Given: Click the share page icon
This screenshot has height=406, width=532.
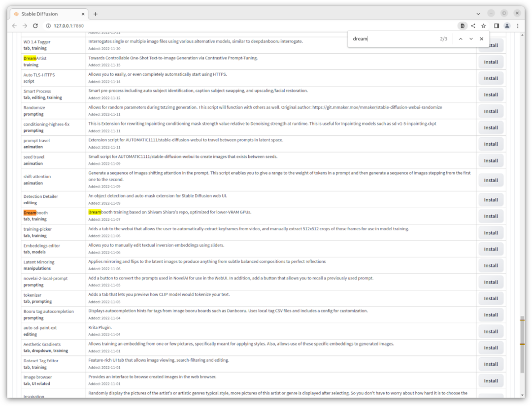Looking at the screenshot, I should tap(473, 26).
